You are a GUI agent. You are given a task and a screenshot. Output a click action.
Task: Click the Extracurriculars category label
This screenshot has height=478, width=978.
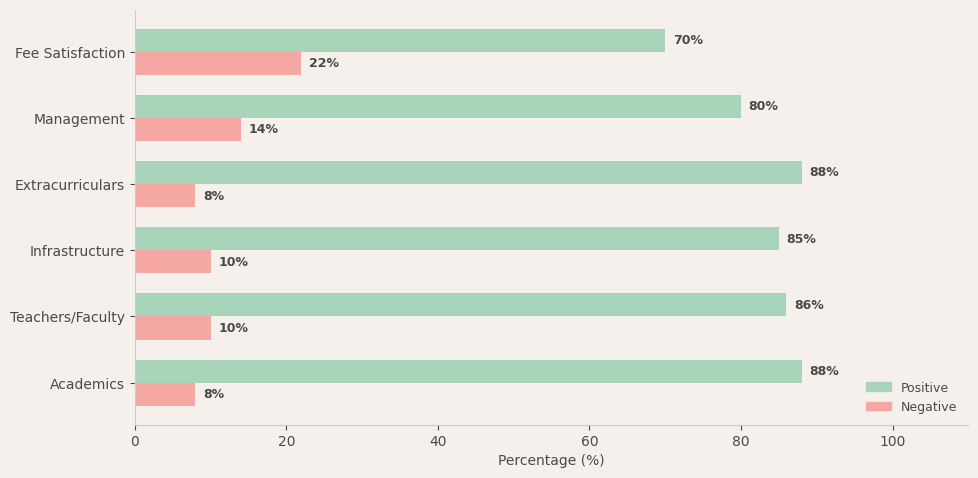tap(70, 185)
